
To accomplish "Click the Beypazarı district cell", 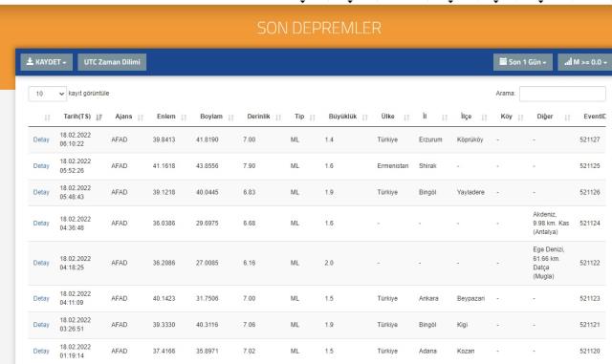I will (x=470, y=298).
